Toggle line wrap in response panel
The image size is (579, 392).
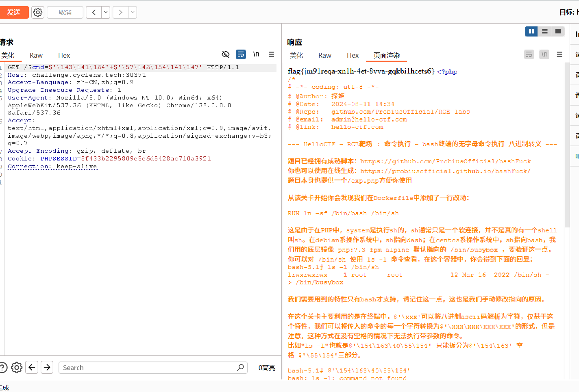tap(529, 54)
